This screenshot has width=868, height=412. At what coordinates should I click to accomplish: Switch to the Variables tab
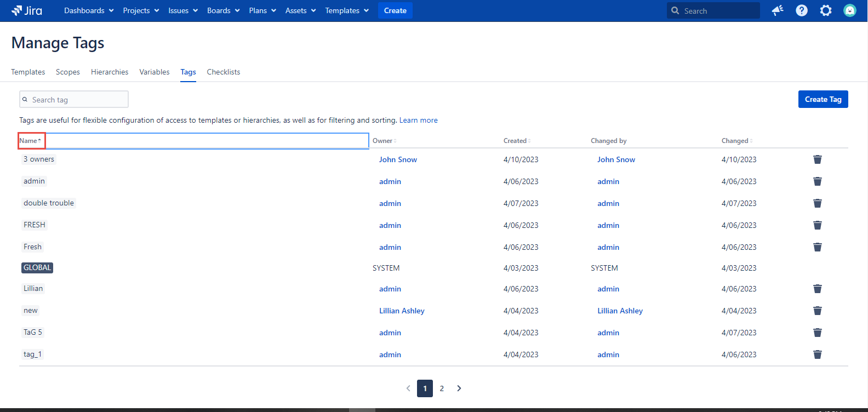[x=155, y=72]
